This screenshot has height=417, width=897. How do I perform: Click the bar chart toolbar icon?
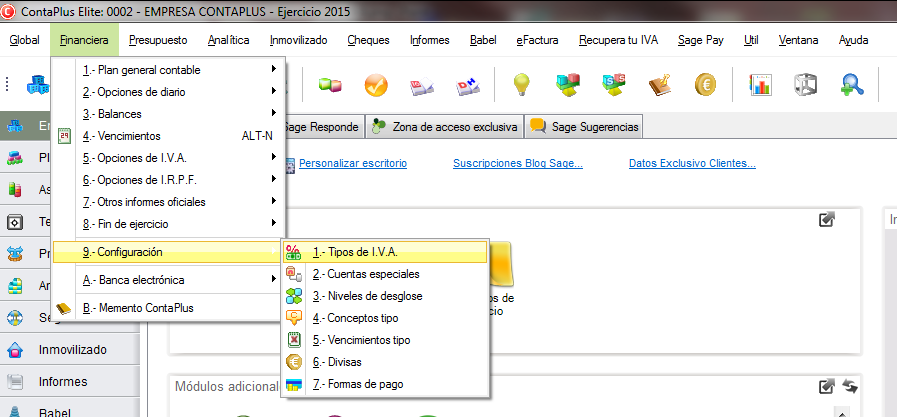coord(761,85)
